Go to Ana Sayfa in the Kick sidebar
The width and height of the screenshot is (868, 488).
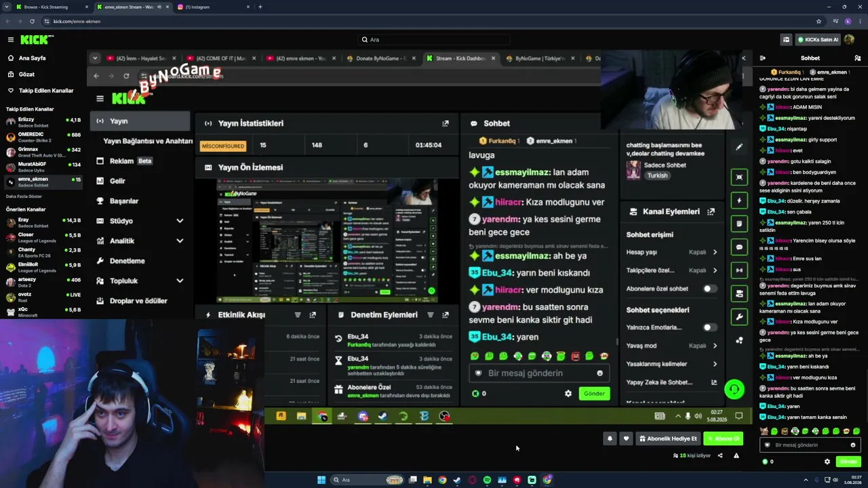[x=28, y=58]
